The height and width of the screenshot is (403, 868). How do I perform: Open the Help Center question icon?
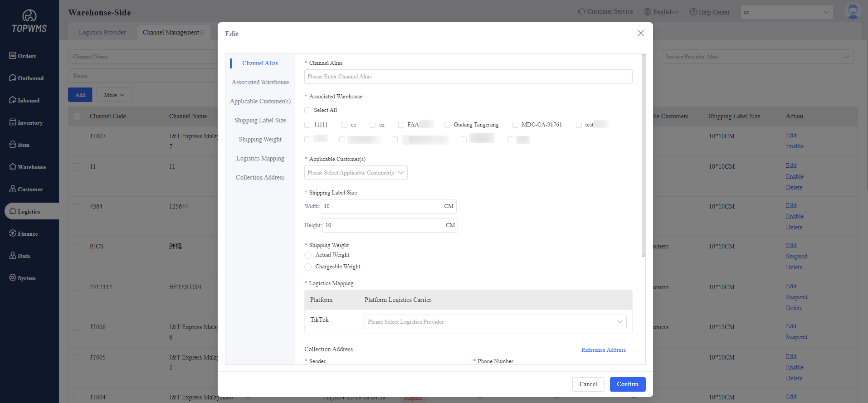coord(693,12)
